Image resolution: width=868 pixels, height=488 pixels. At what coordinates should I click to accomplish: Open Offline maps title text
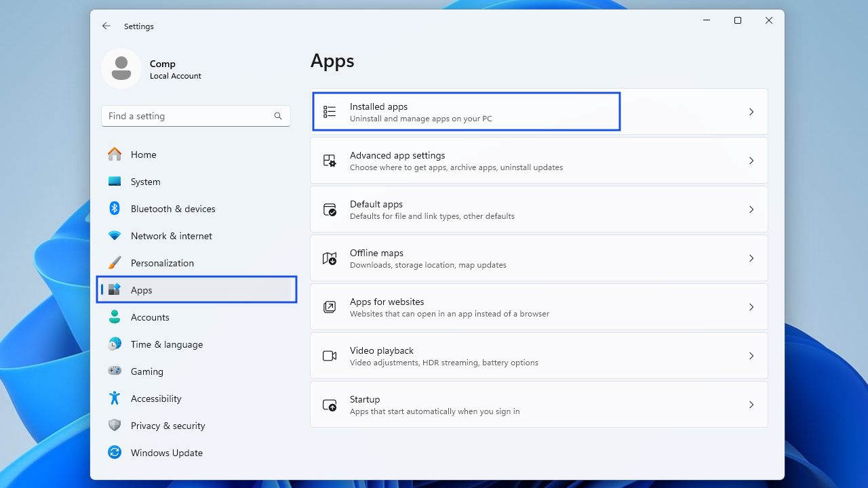tap(376, 253)
